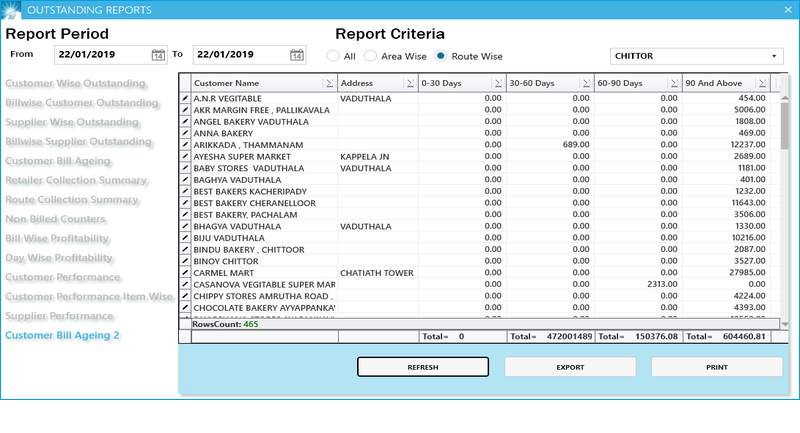Select the Area Wise radio button
This screenshot has width=800, height=433.
370,56
